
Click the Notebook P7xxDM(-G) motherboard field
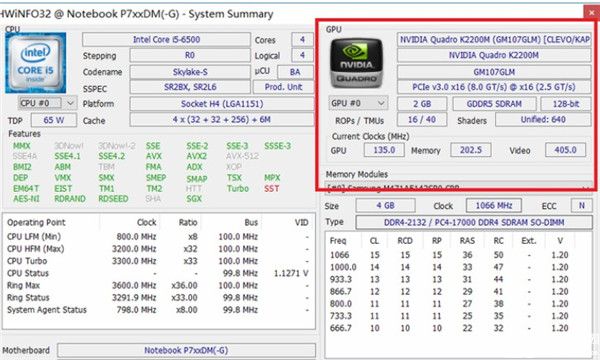[186, 350]
